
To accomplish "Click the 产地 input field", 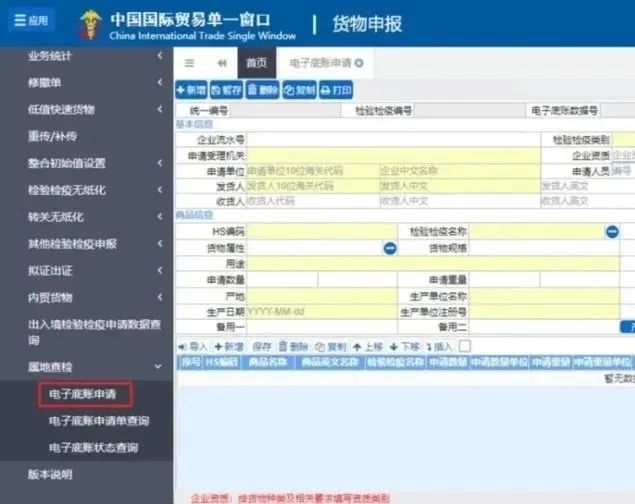I will [322, 296].
